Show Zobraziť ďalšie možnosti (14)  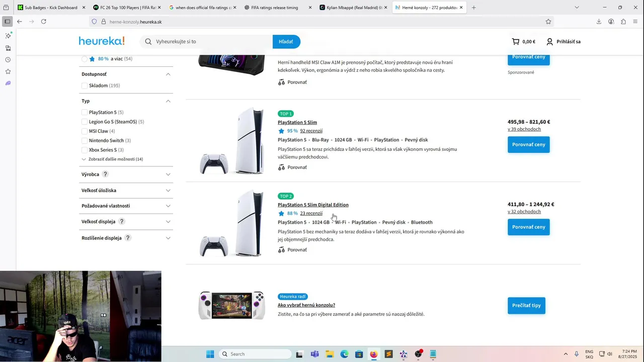[x=112, y=159]
